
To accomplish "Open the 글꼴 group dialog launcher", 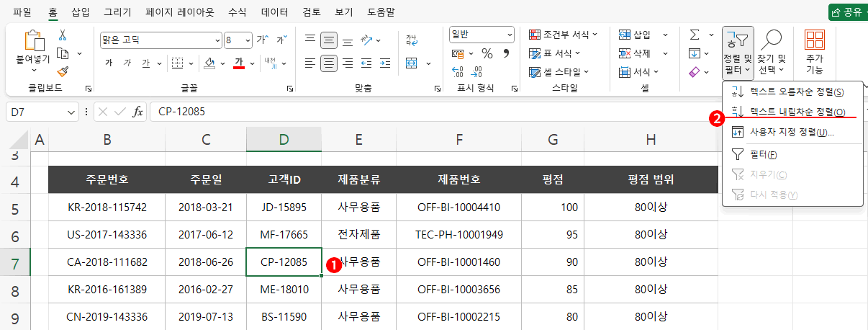I will click(x=290, y=89).
